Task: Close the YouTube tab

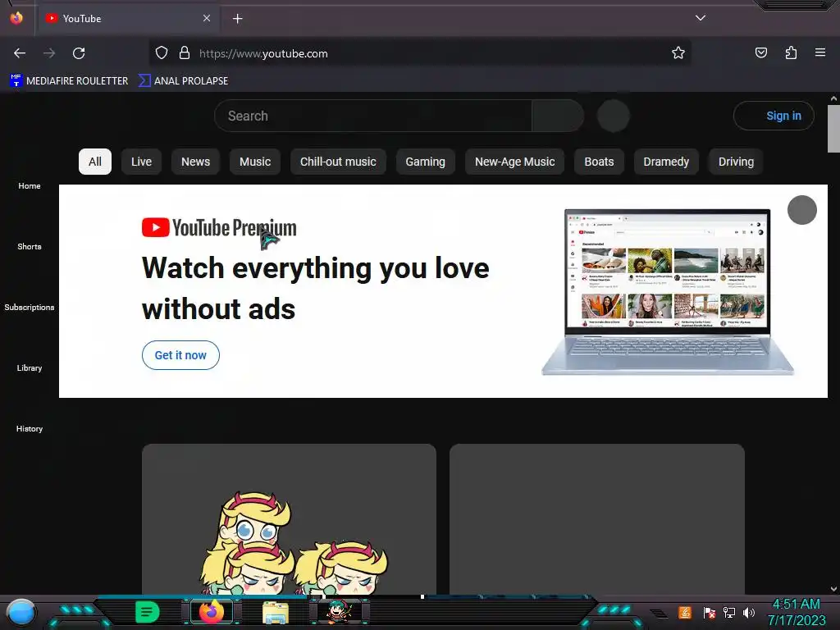Action: coord(207,18)
